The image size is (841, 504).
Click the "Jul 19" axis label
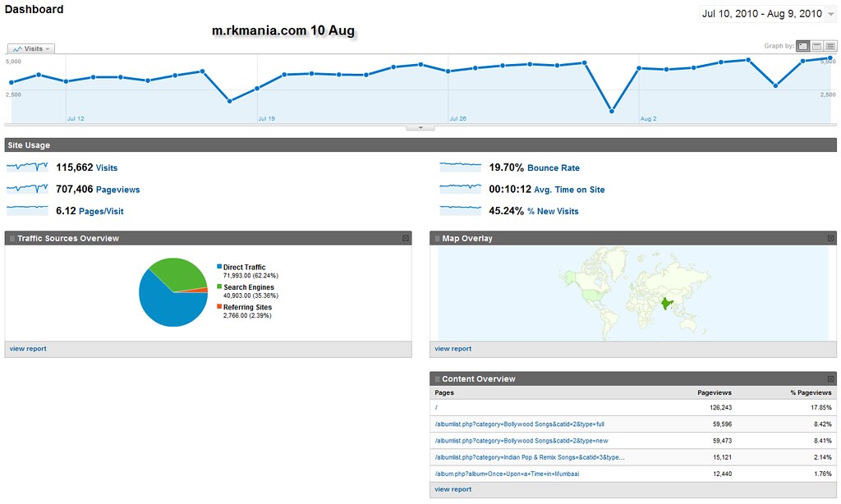click(x=267, y=118)
